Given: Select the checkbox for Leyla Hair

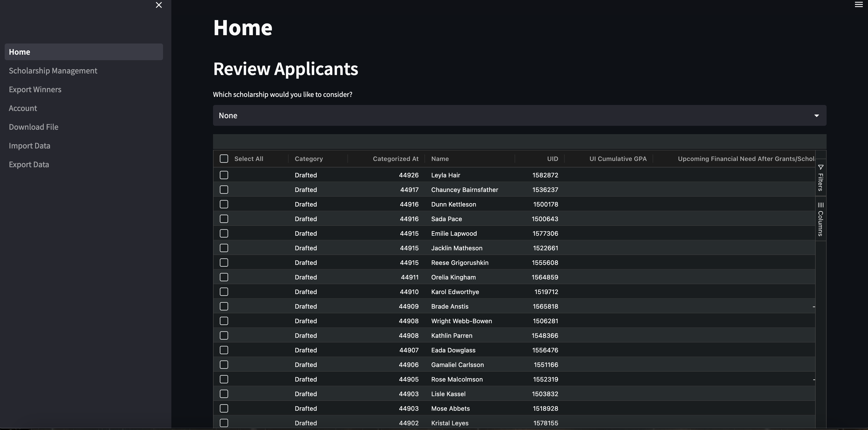Looking at the screenshot, I should click(224, 175).
